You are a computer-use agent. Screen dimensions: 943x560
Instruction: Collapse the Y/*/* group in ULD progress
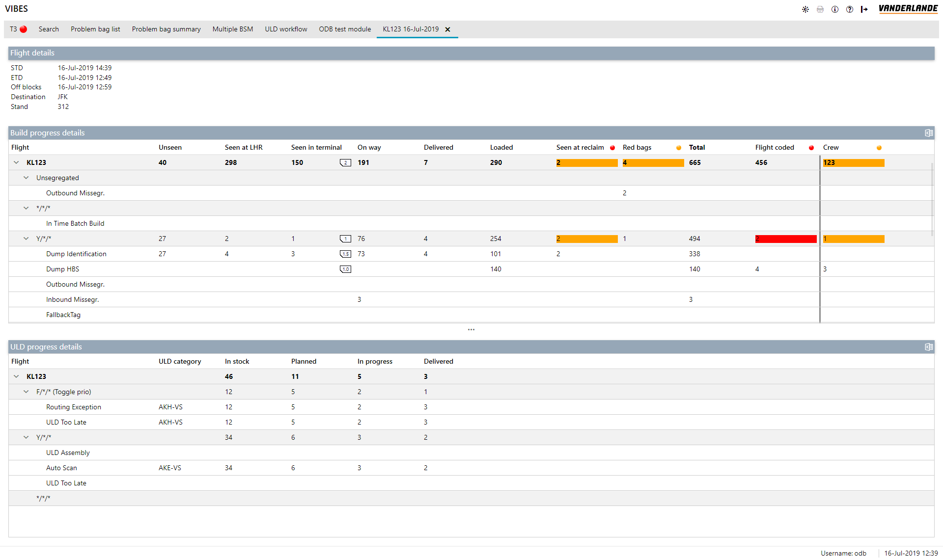point(26,437)
